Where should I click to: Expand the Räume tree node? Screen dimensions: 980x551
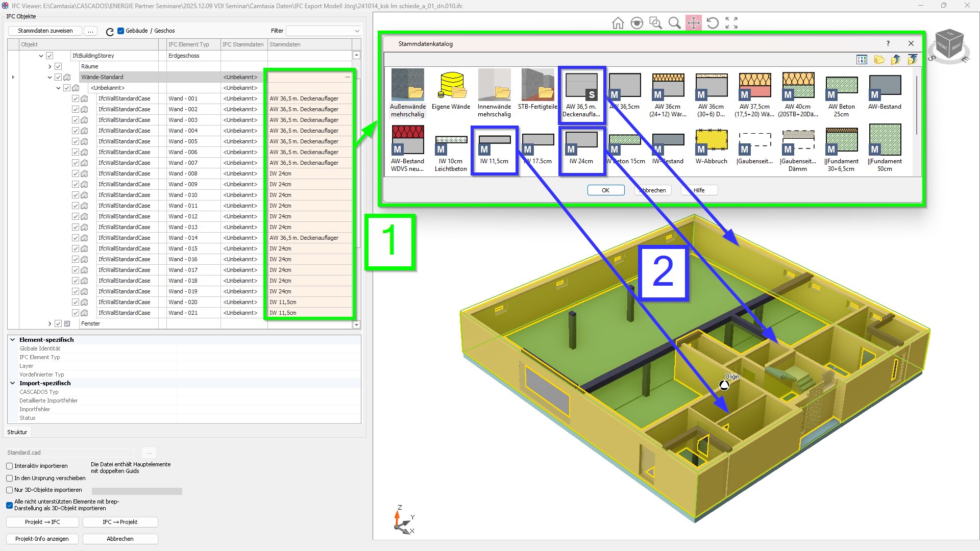click(50, 66)
